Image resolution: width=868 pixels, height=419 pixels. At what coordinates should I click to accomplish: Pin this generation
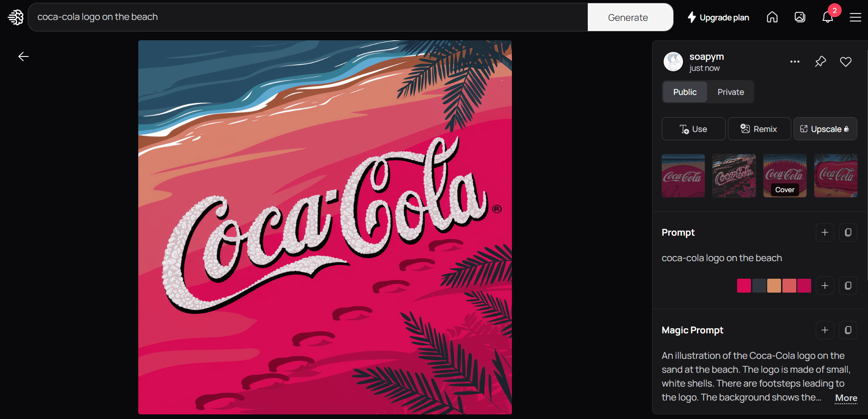(820, 62)
